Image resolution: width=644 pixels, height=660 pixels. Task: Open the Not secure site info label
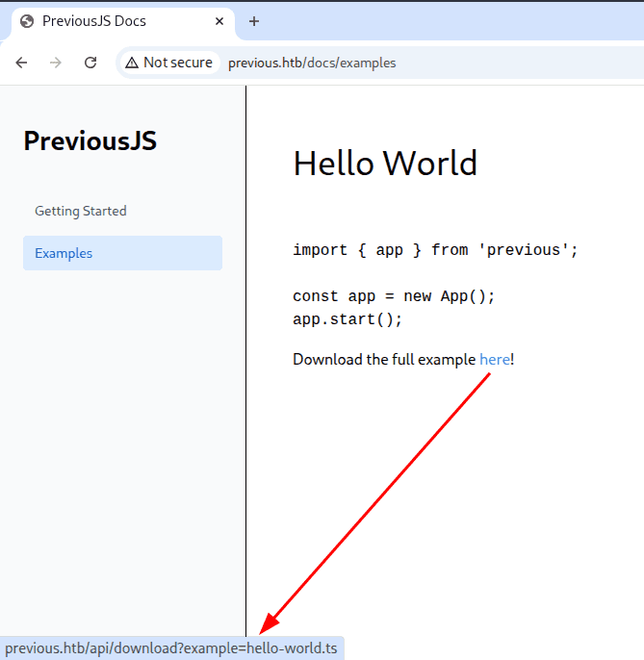click(177, 63)
